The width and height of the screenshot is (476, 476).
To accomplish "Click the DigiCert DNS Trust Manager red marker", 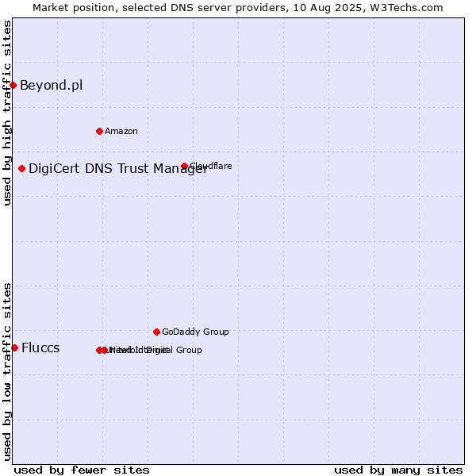I will point(22,169).
